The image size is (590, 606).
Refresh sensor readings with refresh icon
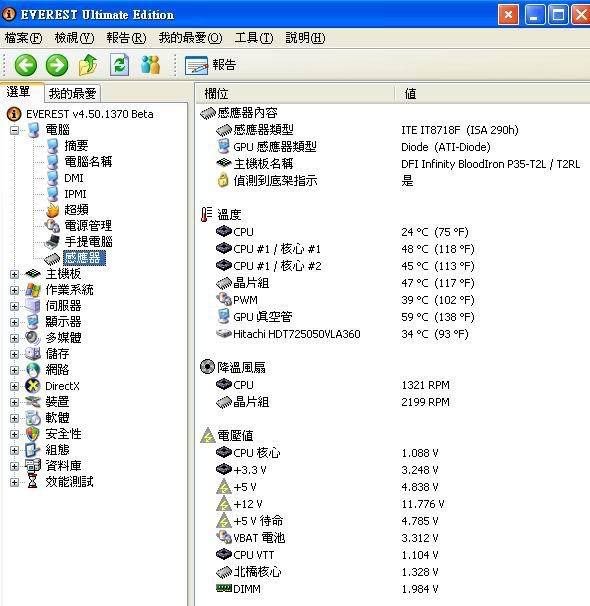coord(119,65)
